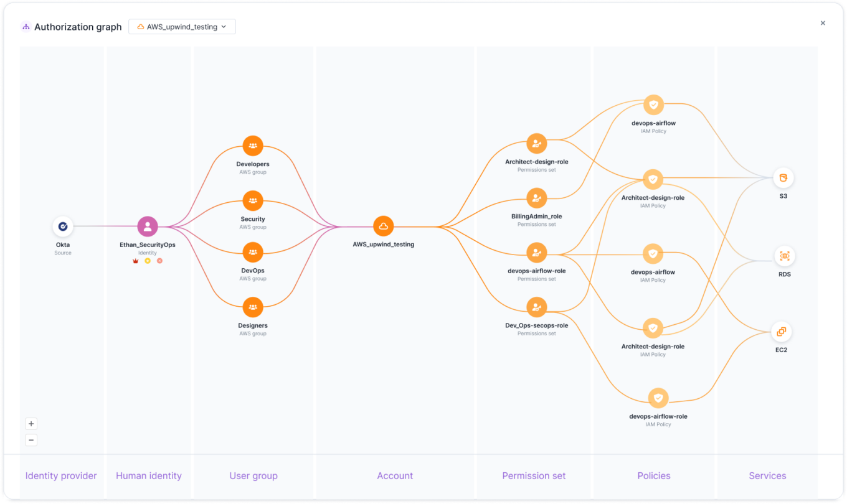Click the EC2 service node

point(782,332)
